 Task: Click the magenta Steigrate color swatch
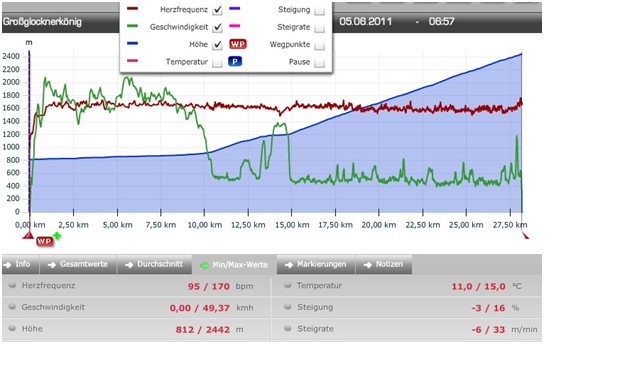point(235,26)
